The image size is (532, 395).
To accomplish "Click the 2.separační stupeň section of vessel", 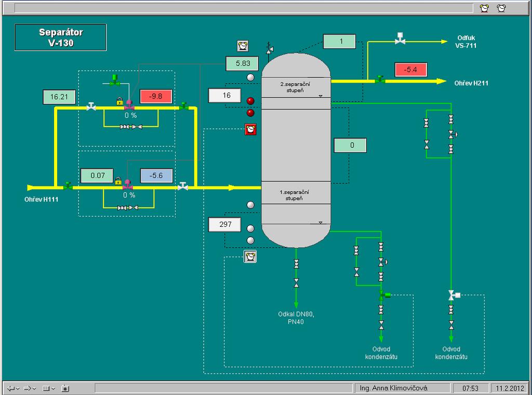I will [x=296, y=88].
